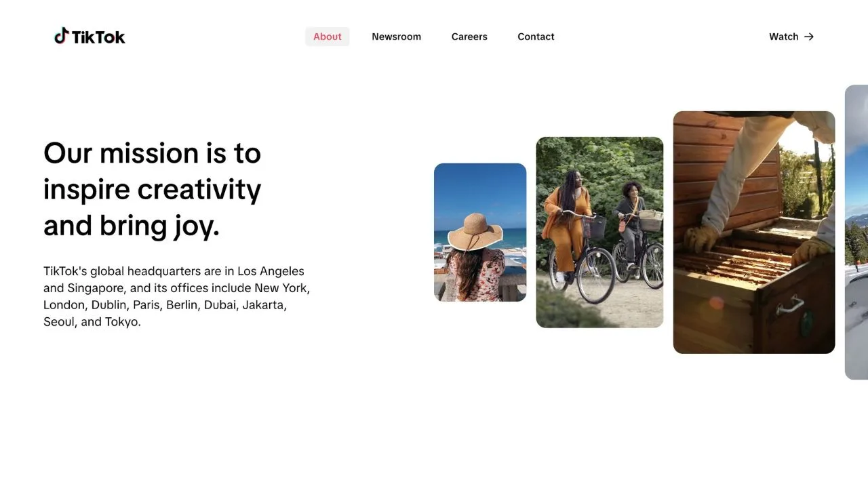Open the Careers page
868x488 pixels.
[x=469, y=37]
